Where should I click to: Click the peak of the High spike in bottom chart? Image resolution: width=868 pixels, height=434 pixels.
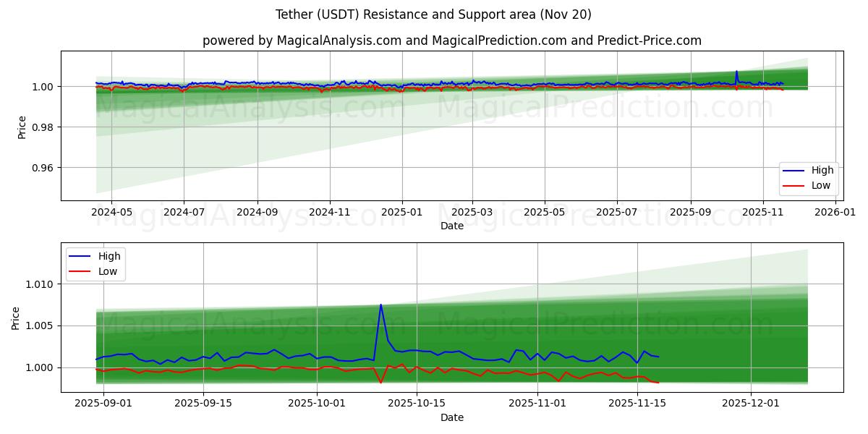point(381,305)
